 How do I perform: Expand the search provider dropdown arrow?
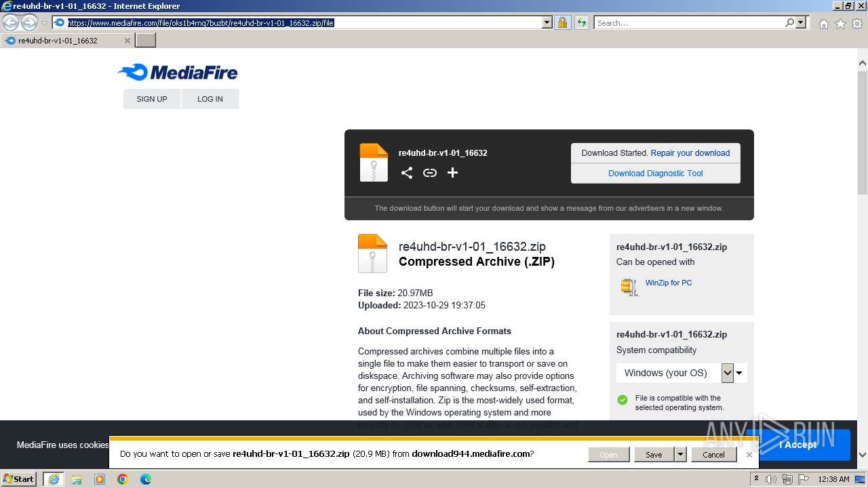point(802,22)
